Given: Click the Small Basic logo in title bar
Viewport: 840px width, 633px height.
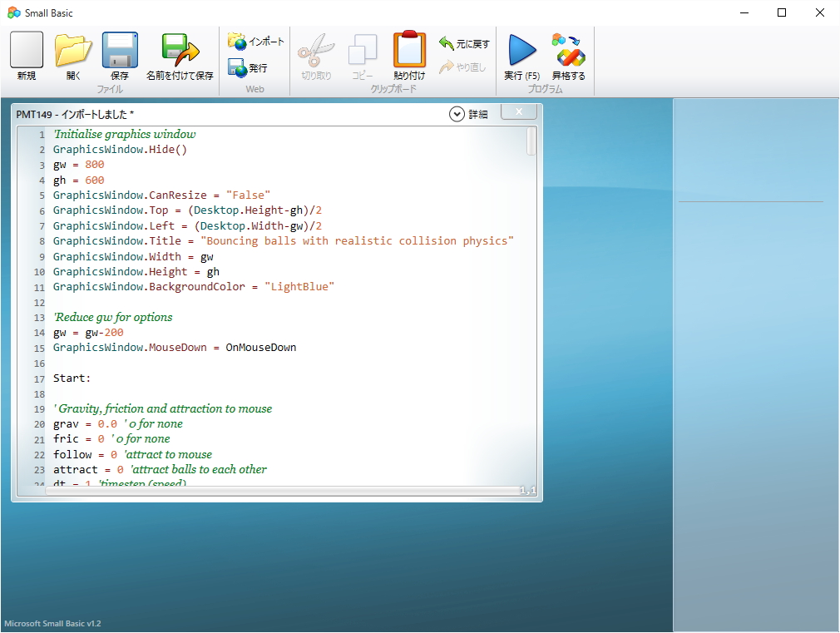Looking at the screenshot, I should [x=14, y=12].
